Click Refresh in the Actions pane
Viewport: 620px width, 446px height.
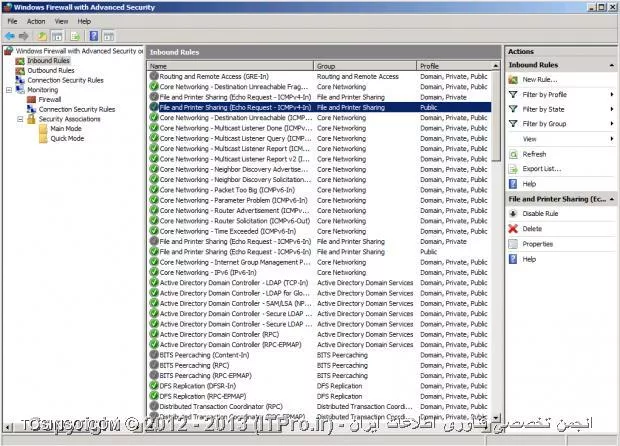534,154
